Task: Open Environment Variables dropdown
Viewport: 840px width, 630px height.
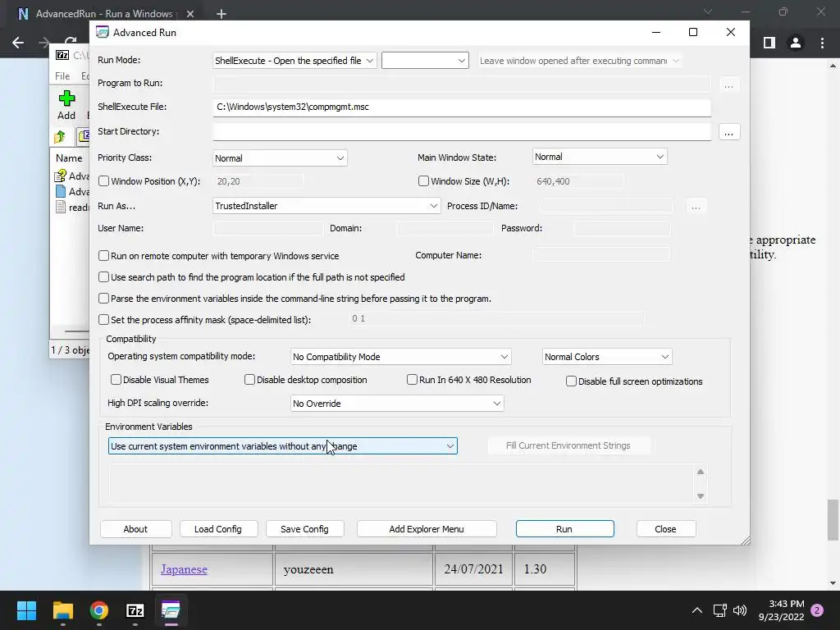Action: click(283, 445)
